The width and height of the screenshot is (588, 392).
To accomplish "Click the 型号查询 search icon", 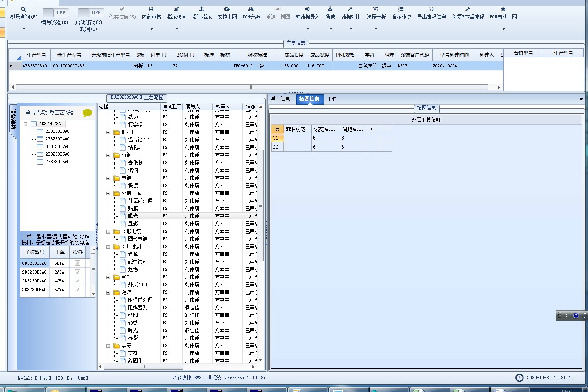I will point(23,9).
